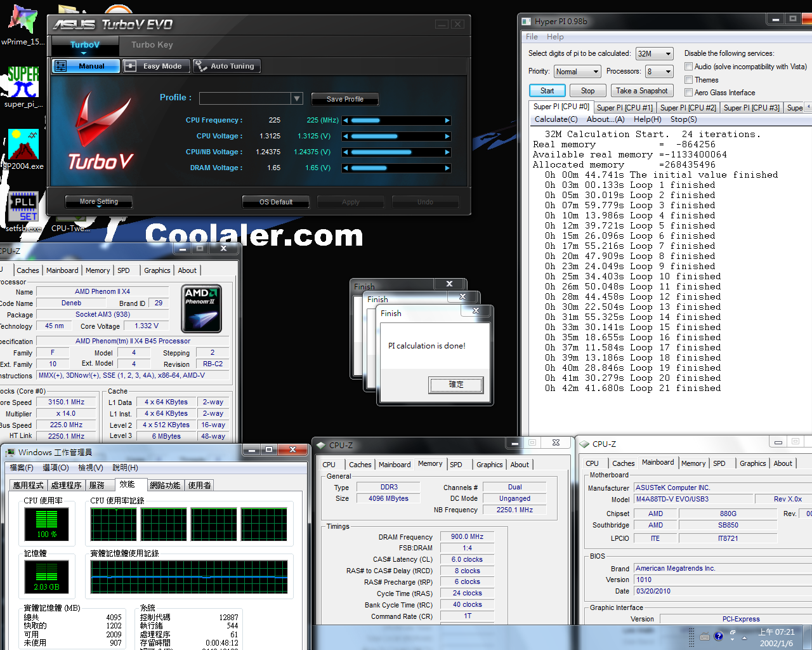Click the AMD Phenom II logo in CPU-Z
This screenshot has width=812, height=650.
coord(201,308)
